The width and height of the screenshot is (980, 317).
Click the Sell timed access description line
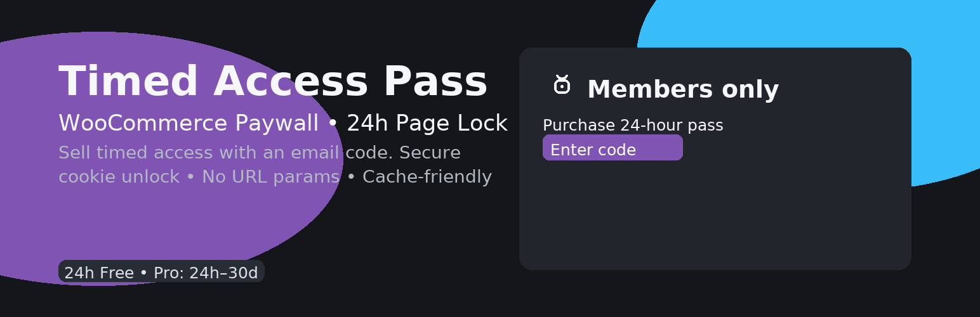tap(260, 153)
